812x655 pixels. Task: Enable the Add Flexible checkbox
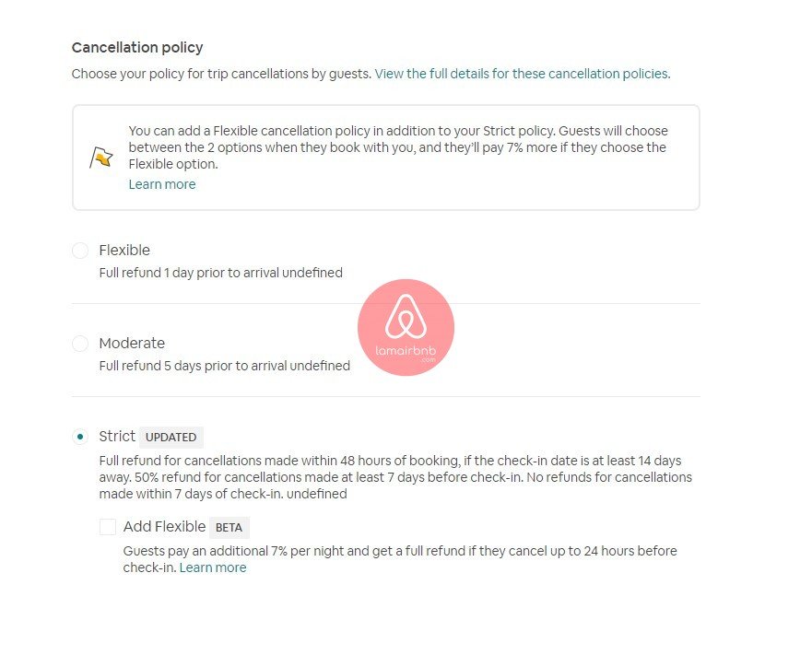(108, 527)
